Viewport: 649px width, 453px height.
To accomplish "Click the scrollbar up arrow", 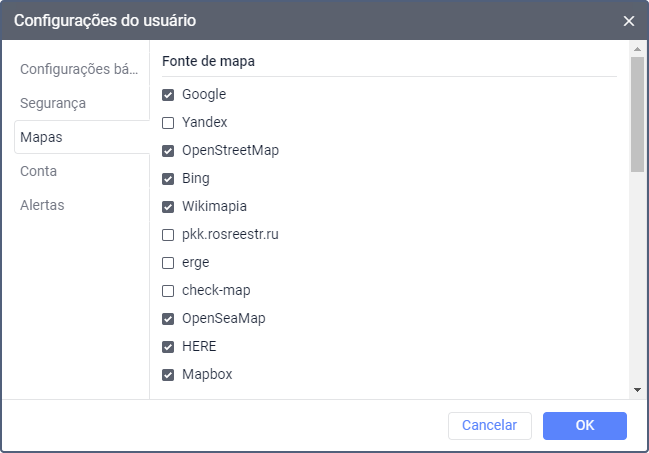I will pyautogui.click(x=637, y=48).
